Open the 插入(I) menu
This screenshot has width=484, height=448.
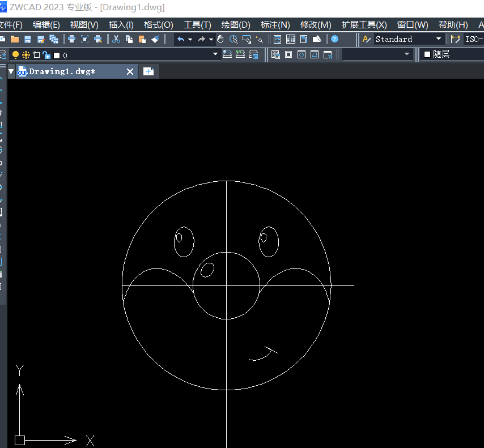click(x=121, y=25)
